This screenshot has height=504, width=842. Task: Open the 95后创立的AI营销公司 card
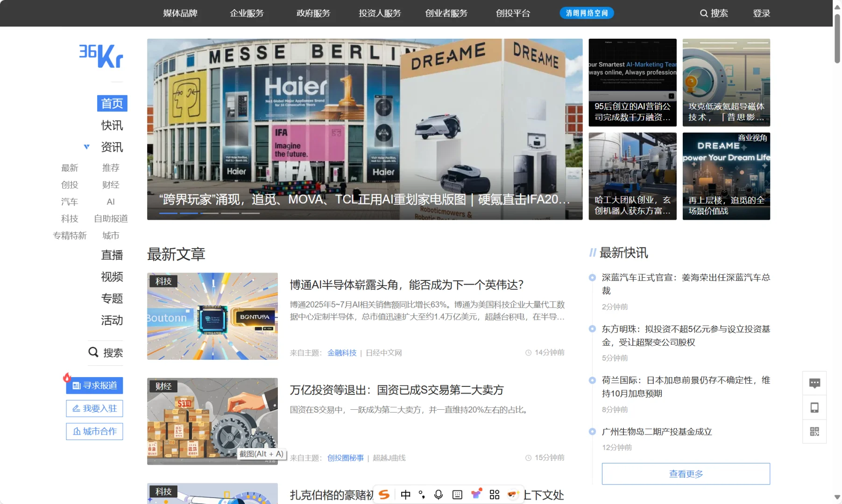click(632, 83)
